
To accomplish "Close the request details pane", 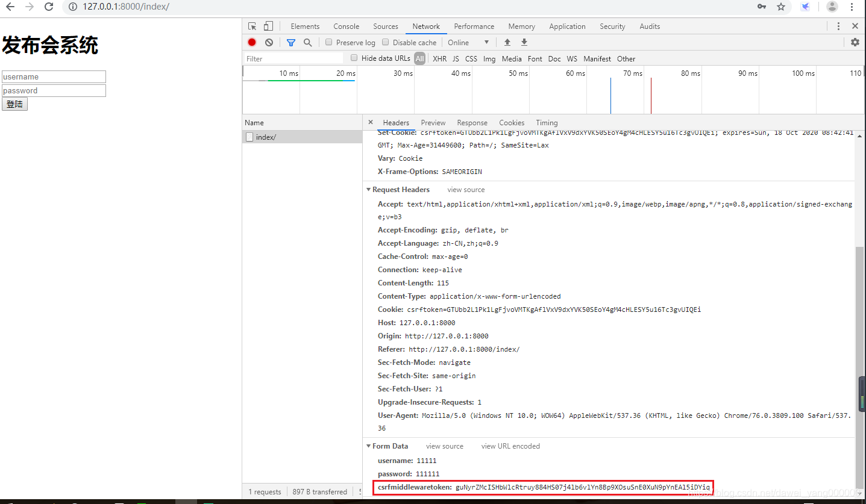I will 371,122.
